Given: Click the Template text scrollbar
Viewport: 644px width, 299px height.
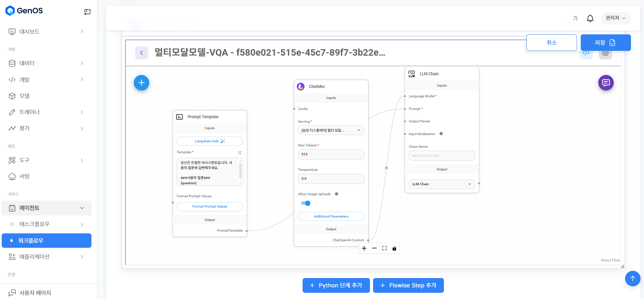Looking at the screenshot, I should (240, 171).
